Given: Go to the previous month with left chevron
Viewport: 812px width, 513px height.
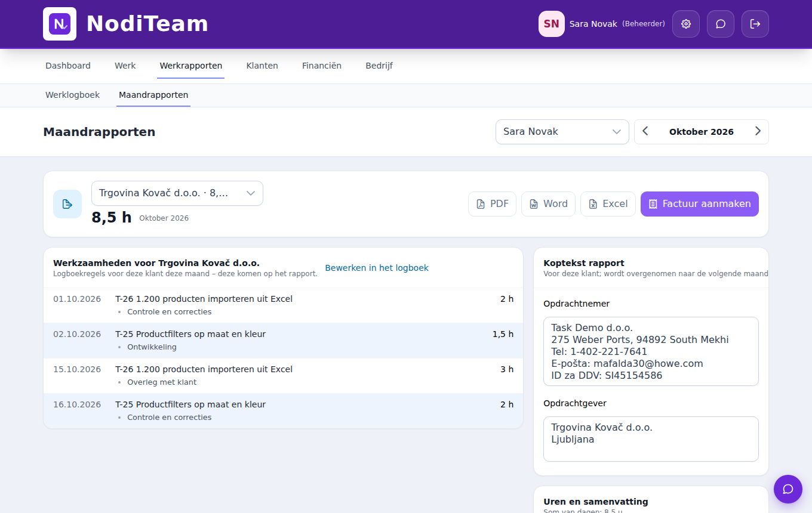Looking at the screenshot, I should click(x=645, y=132).
